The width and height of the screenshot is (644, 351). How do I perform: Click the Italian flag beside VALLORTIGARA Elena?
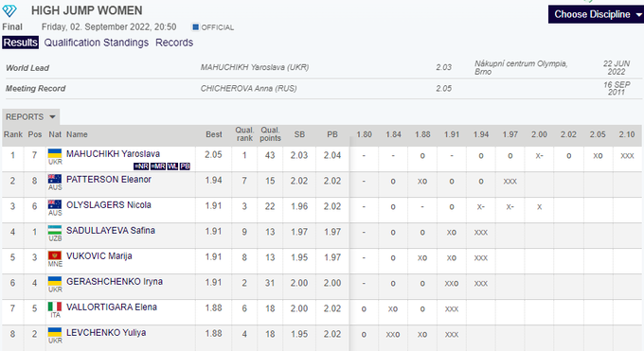55,307
